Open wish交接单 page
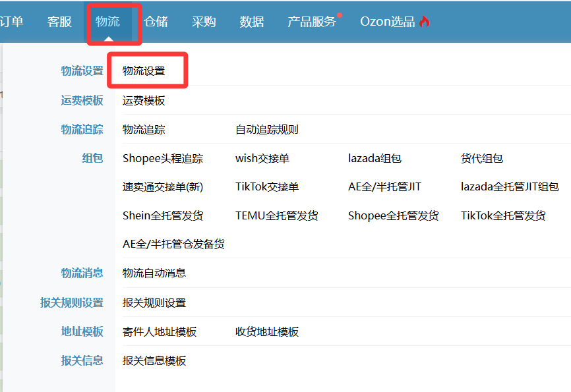The width and height of the screenshot is (571, 392). pos(262,159)
